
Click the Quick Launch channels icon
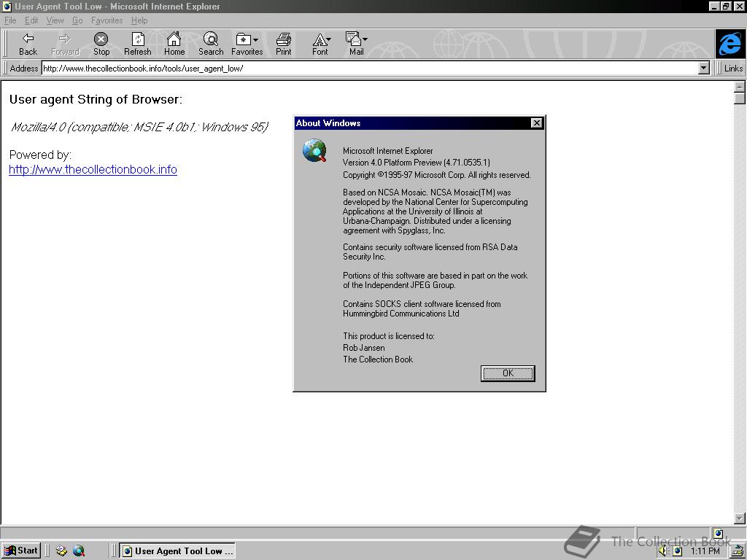61,551
